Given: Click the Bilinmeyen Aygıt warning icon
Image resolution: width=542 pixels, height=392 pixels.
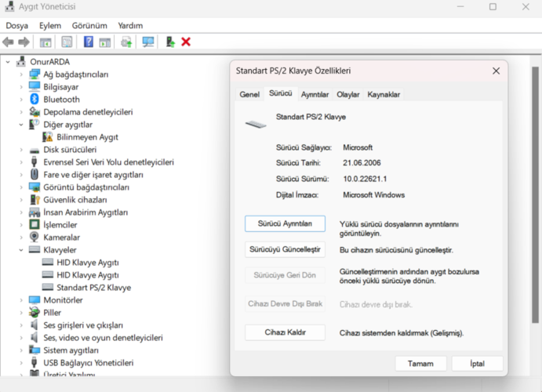Looking at the screenshot, I should [x=47, y=136].
